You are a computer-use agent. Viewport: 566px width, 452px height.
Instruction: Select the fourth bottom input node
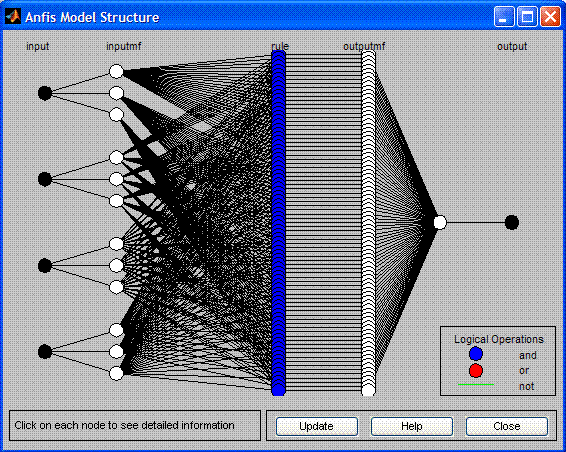(x=45, y=352)
